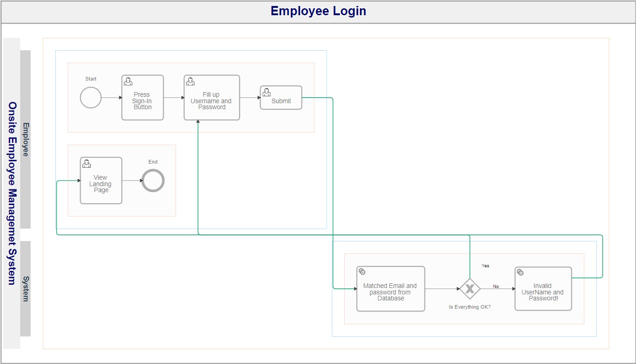The width and height of the screenshot is (636, 364).
Task: Click user icon on View Landing Page task
Action: click(x=86, y=164)
